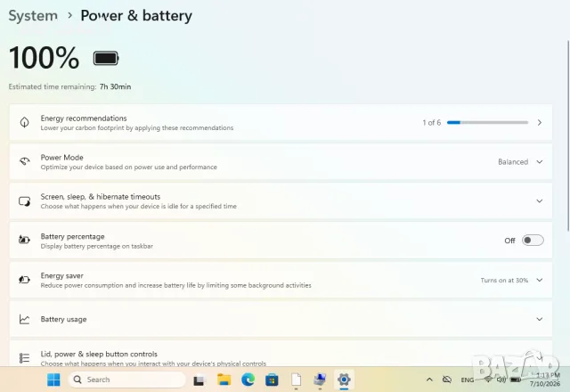570x392 pixels.
Task: Expand the Energy saver section
Action: tap(281, 280)
